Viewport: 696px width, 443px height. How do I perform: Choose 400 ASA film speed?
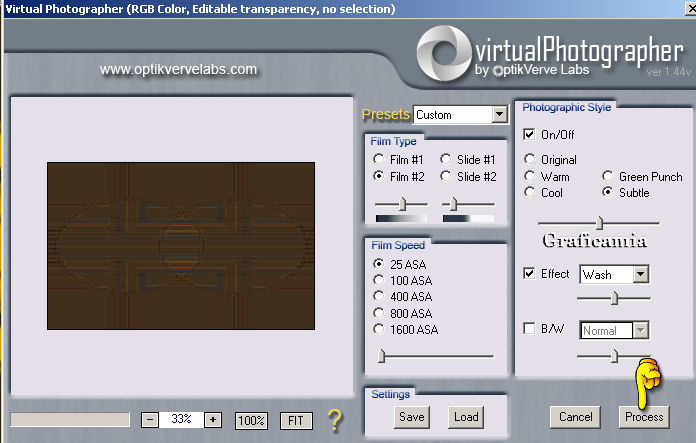[379, 296]
